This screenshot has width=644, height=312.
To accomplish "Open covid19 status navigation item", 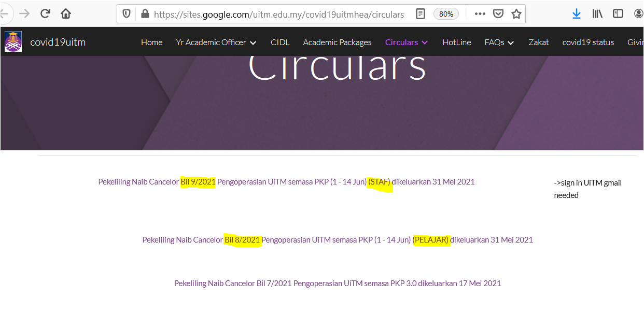I will (x=588, y=42).
